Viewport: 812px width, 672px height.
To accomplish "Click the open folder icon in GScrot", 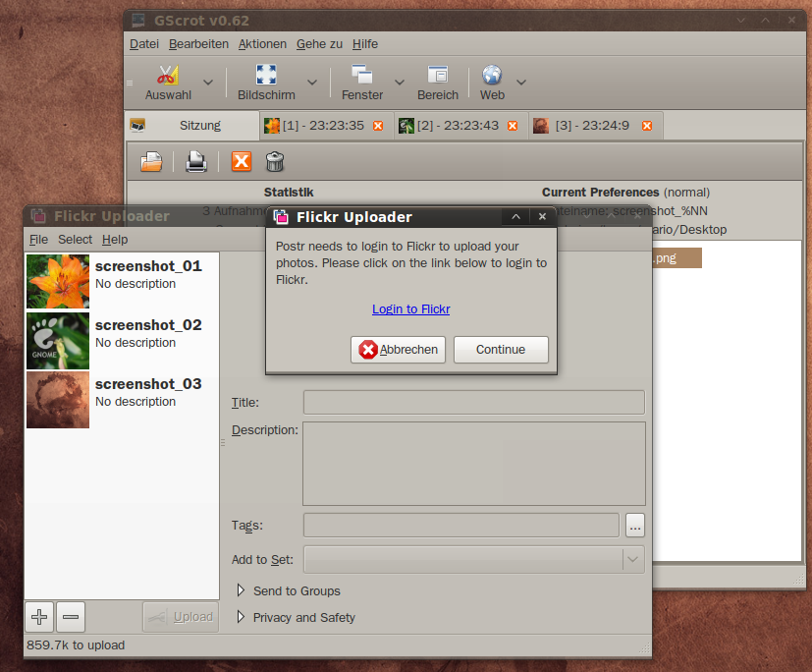I will [151, 161].
